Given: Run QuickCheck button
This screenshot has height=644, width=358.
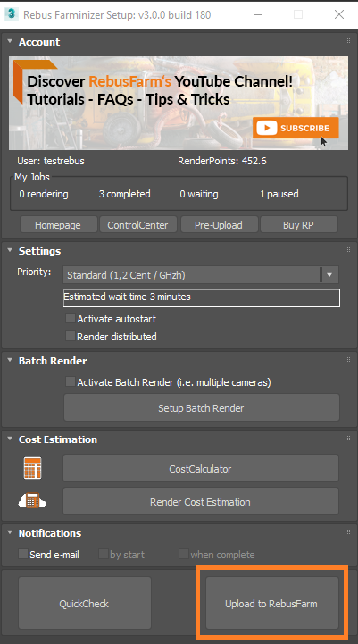Looking at the screenshot, I should [85, 603].
